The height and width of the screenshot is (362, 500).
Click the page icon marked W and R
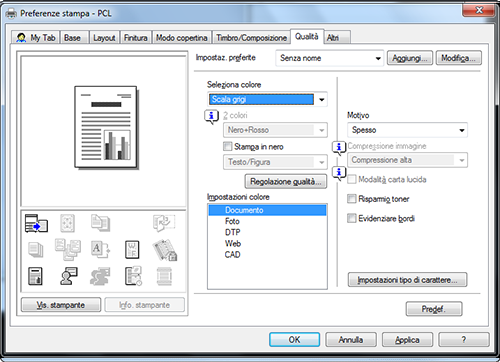[132, 250]
